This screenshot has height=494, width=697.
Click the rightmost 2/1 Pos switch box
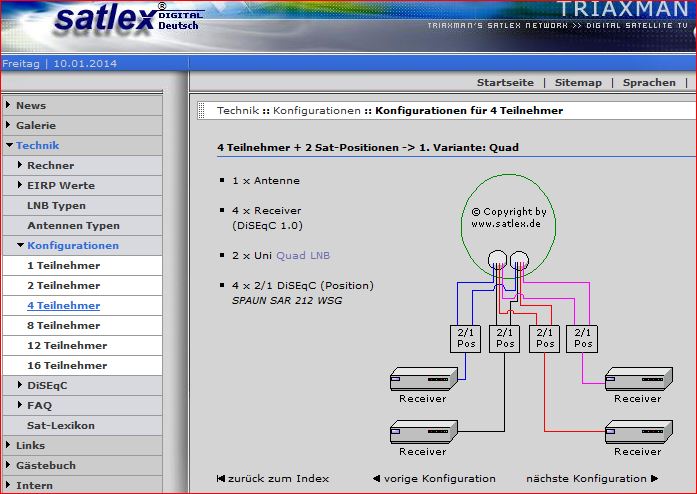coord(583,338)
